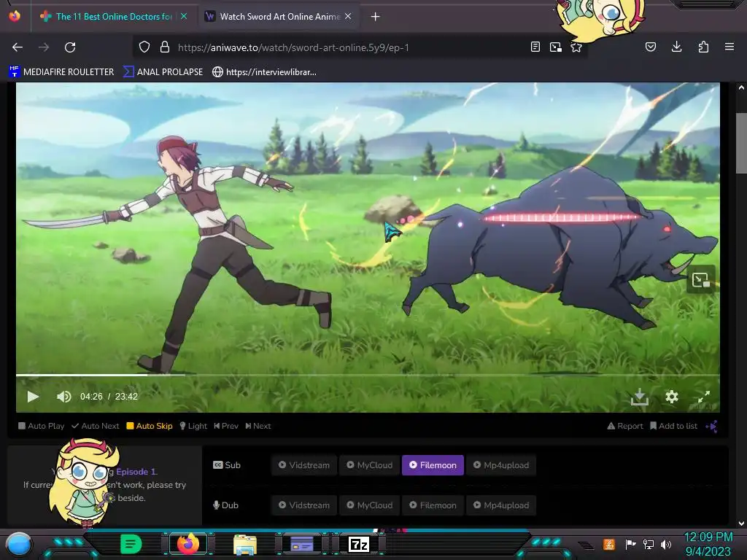This screenshot has height=560, width=747.
Task: Open tracking protection shield icon
Action: (144, 47)
